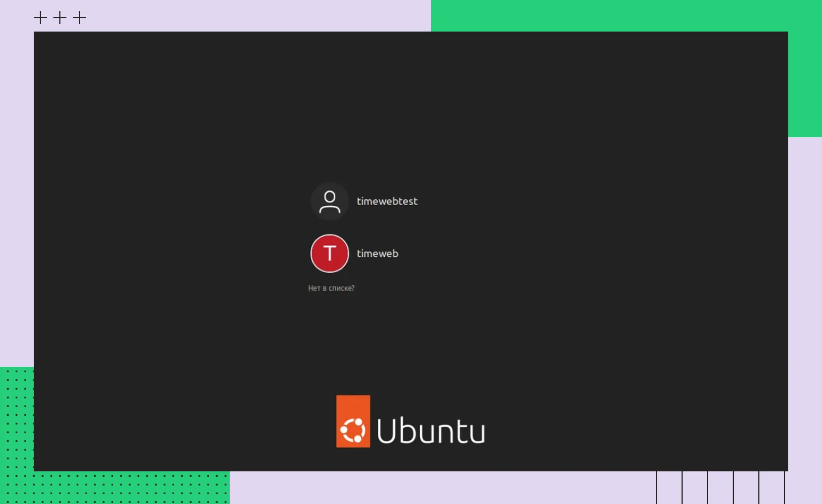822x504 pixels.
Task: Select the timewebtest default user avatar
Action: [x=329, y=201]
